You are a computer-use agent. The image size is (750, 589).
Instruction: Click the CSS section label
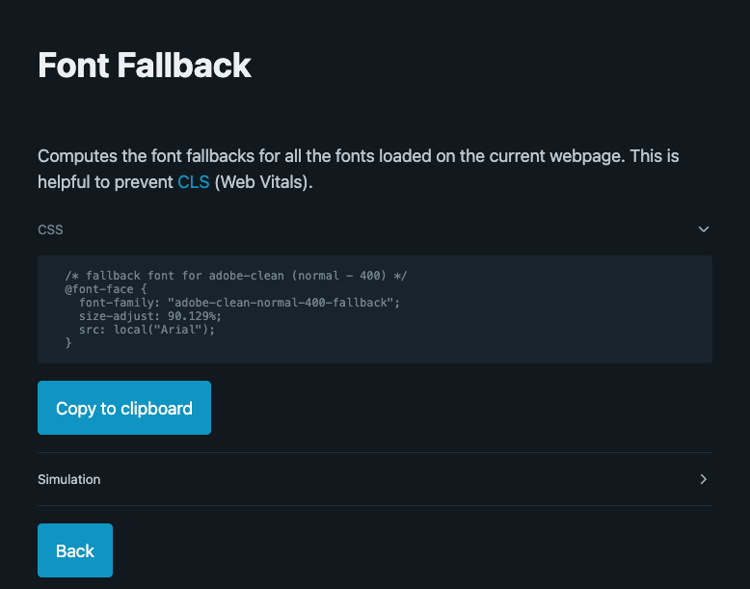pos(50,230)
